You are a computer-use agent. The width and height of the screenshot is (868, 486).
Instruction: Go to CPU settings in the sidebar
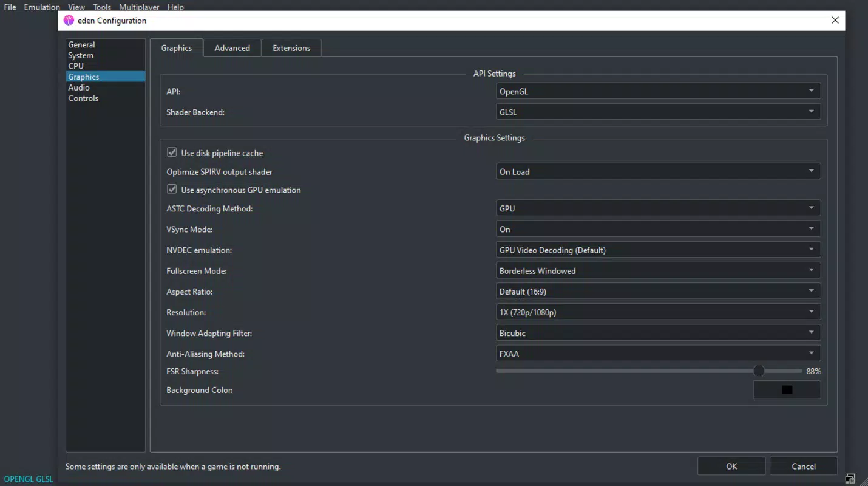click(x=106, y=66)
